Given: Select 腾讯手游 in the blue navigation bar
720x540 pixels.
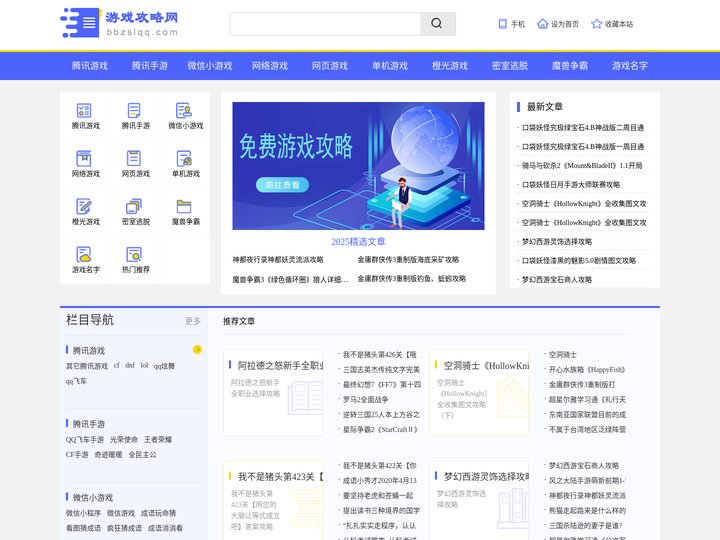Looking at the screenshot, I should point(150,66).
